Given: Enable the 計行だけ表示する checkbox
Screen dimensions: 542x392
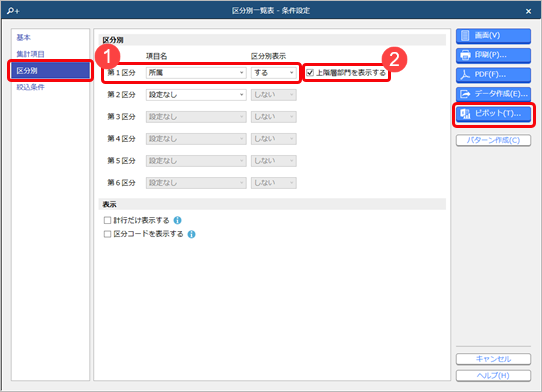Looking at the screenshot, I should [x=108, y=220].
